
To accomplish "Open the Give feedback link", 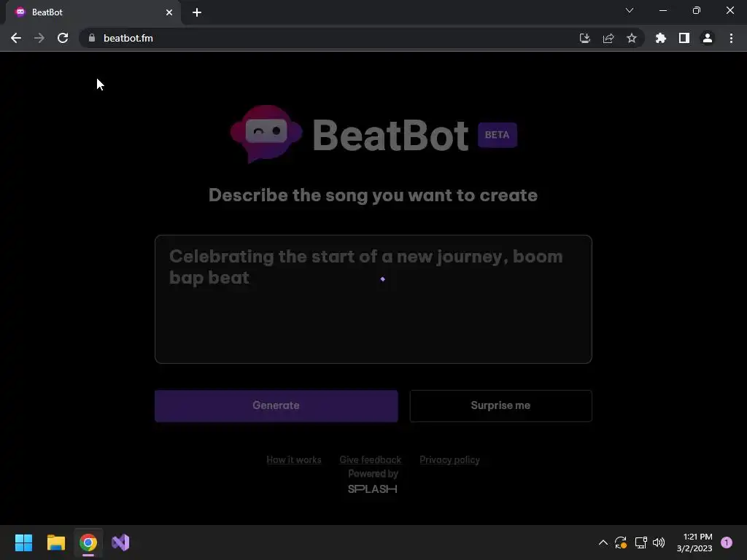I will 370,460.
